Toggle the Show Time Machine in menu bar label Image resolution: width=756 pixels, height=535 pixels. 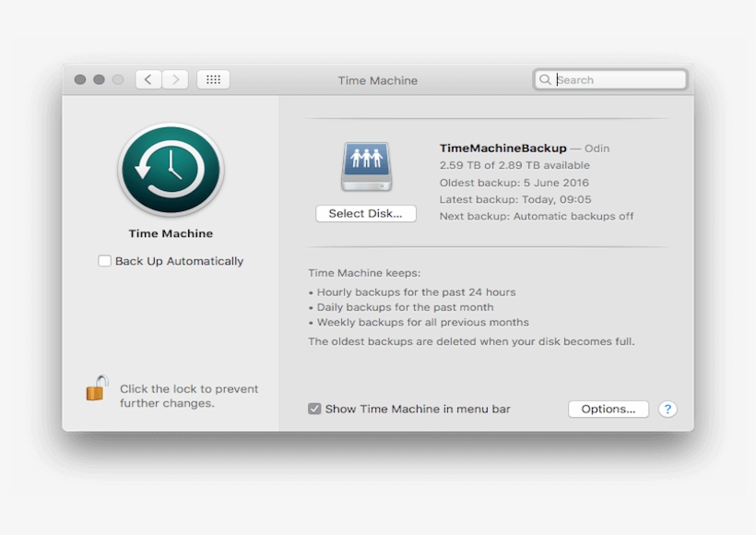click(419, 409)
